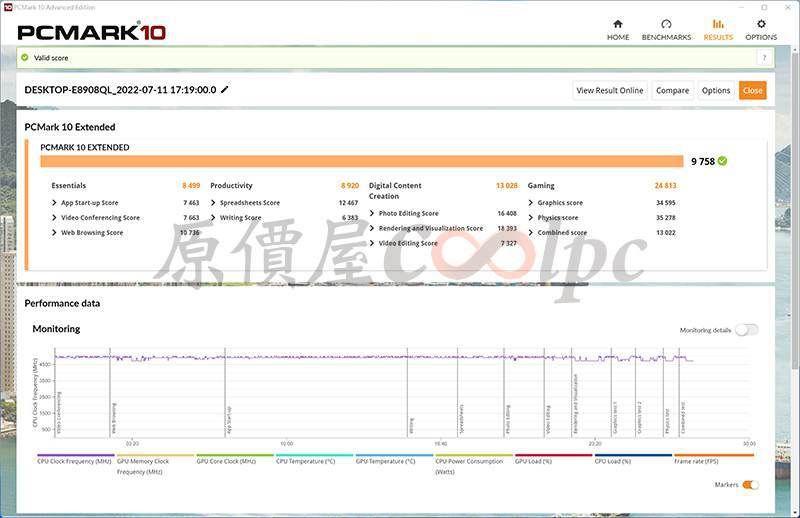Select CPU Clock Frequency legend entry

74,461
